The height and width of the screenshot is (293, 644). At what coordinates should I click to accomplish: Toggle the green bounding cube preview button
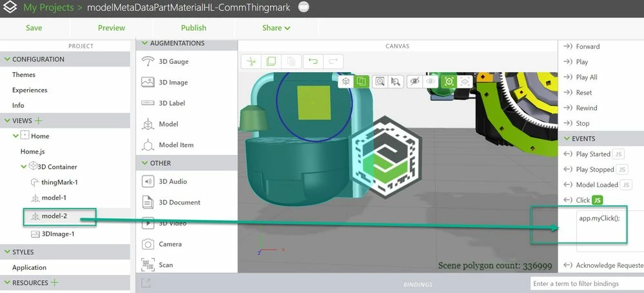[449, 81]
